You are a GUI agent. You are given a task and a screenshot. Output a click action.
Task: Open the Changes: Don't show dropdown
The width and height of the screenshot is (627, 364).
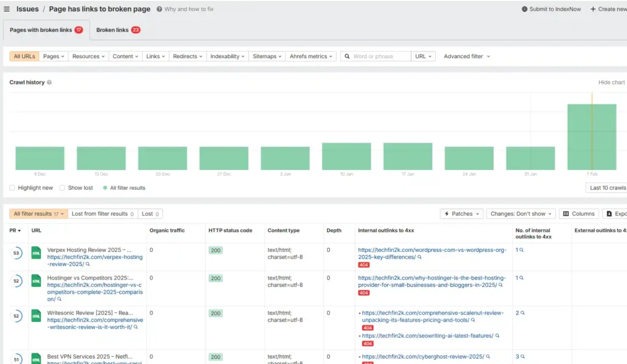pyautogui.click(x=520, y=214)
